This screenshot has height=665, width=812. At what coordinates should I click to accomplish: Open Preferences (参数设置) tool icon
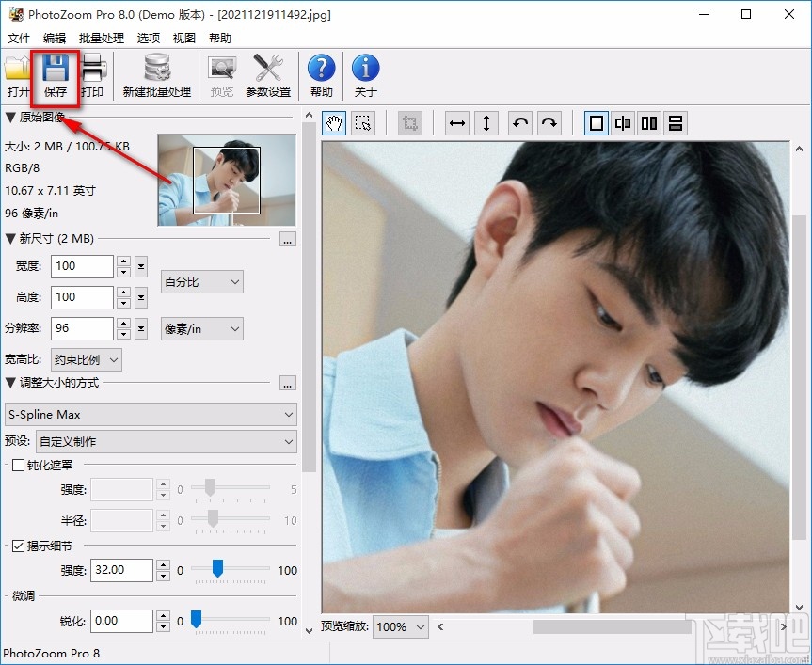[268, 75]
